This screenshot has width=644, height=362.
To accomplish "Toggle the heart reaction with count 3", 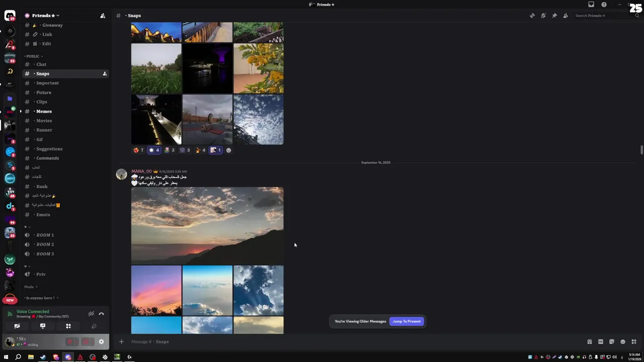I will point(185,150).
